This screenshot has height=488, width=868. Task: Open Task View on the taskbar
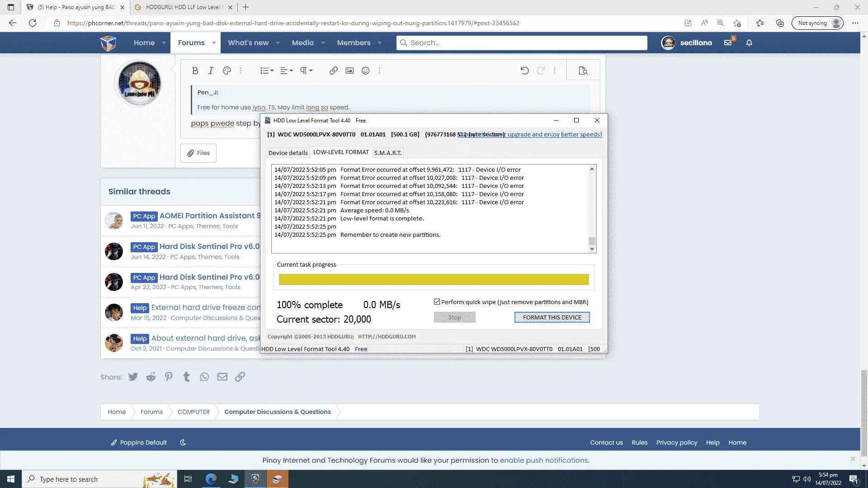(x=188, y=479)
